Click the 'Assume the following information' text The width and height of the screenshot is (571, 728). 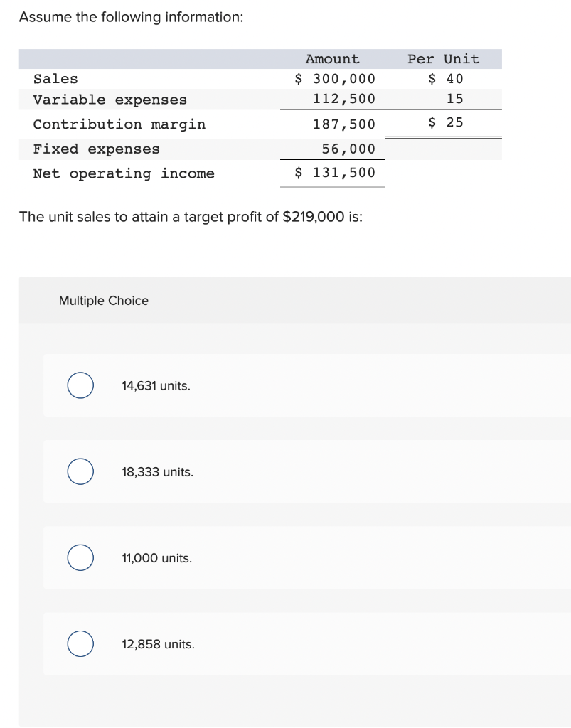point(131,18)
